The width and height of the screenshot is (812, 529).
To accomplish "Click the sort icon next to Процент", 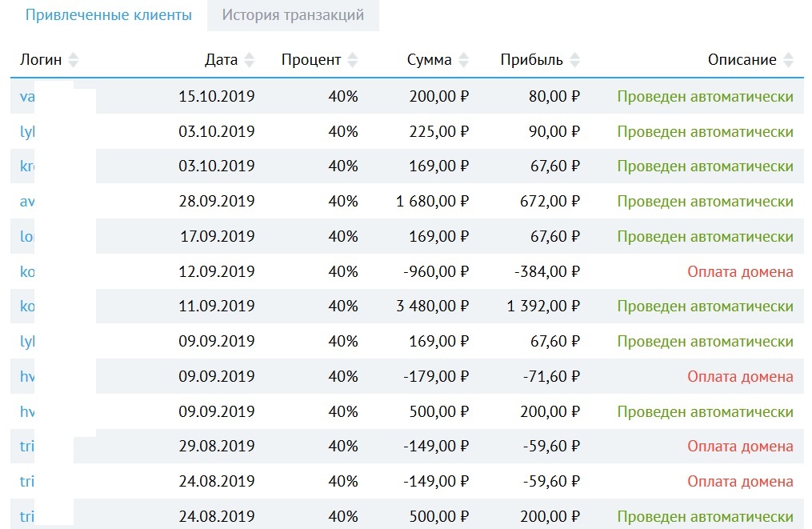I will click(353, 60).
